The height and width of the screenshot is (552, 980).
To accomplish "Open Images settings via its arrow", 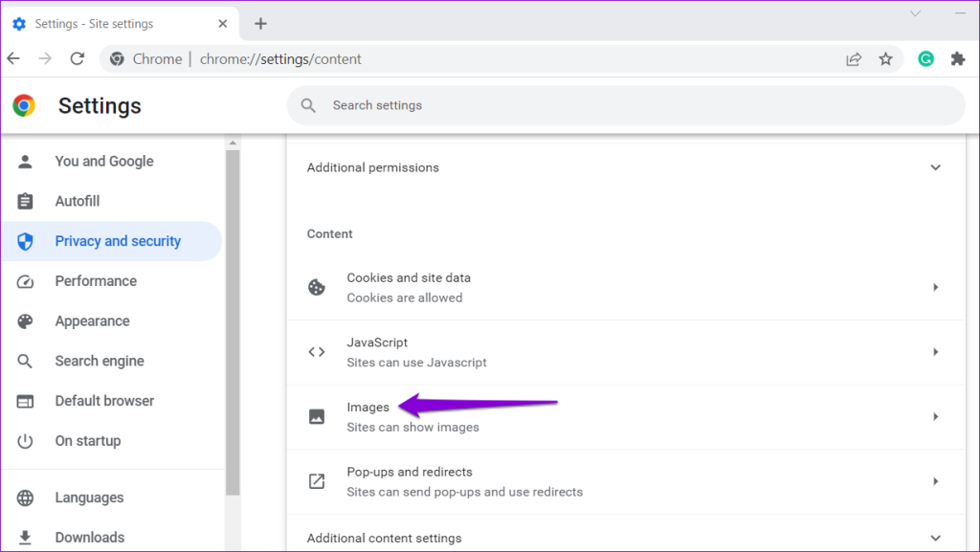I will (936, 416).
